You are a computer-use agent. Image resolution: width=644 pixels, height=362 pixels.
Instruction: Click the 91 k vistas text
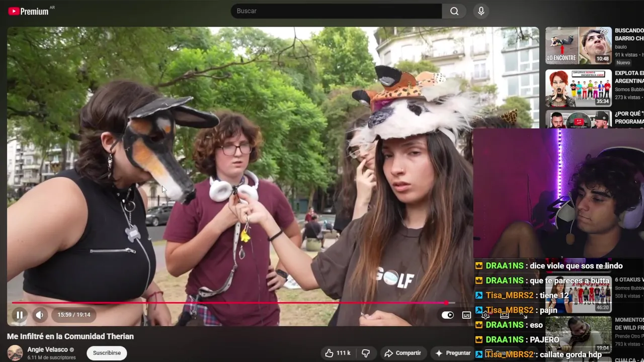(626, 55)
